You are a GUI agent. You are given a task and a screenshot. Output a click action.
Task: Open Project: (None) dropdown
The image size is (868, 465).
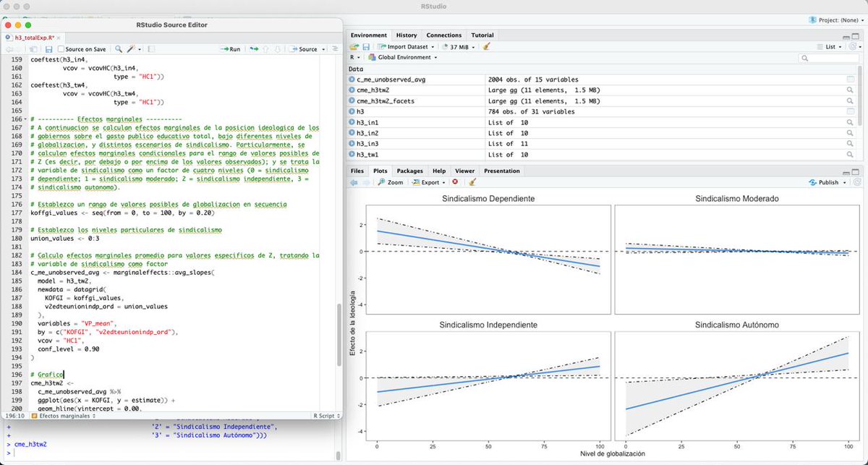coord(835,20)
